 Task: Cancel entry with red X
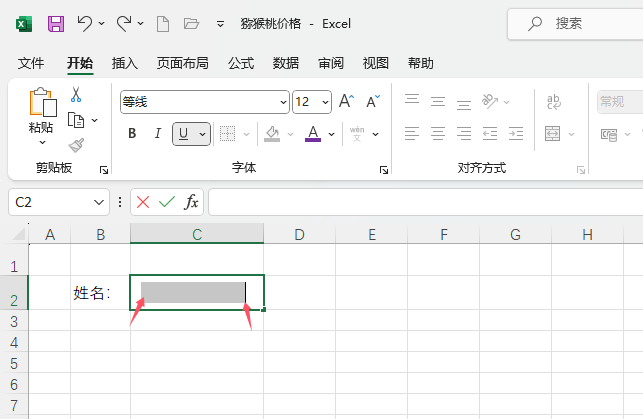click(143, 202)
